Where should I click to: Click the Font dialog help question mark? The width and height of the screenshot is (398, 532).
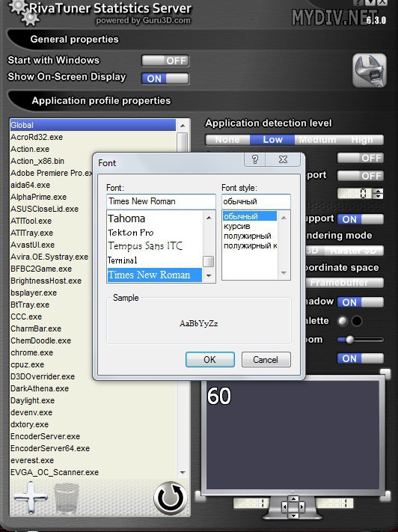pyautogui.click(x=255, y=159)
